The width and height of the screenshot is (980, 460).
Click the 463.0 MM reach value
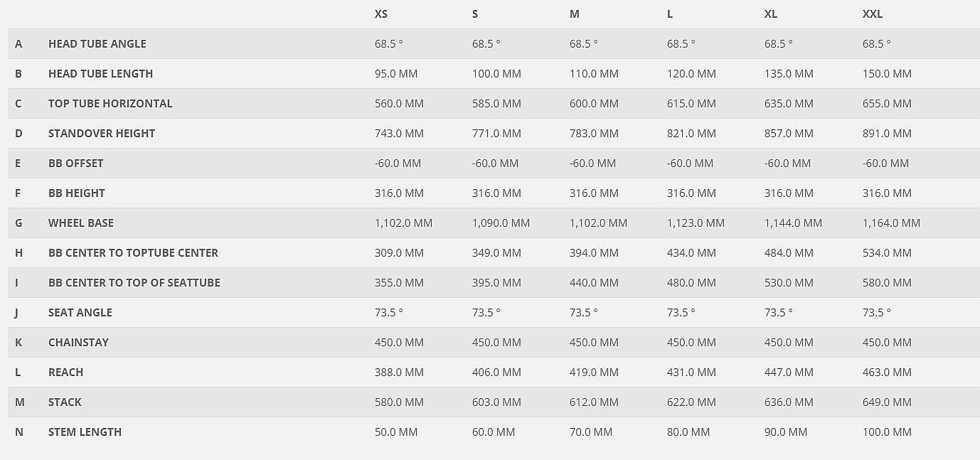[x=887, y=373]
